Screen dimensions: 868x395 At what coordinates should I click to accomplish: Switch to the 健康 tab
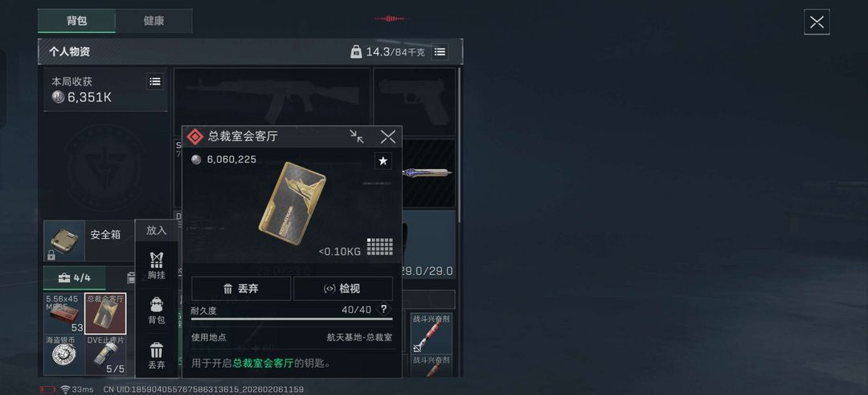tap(154, 21)
